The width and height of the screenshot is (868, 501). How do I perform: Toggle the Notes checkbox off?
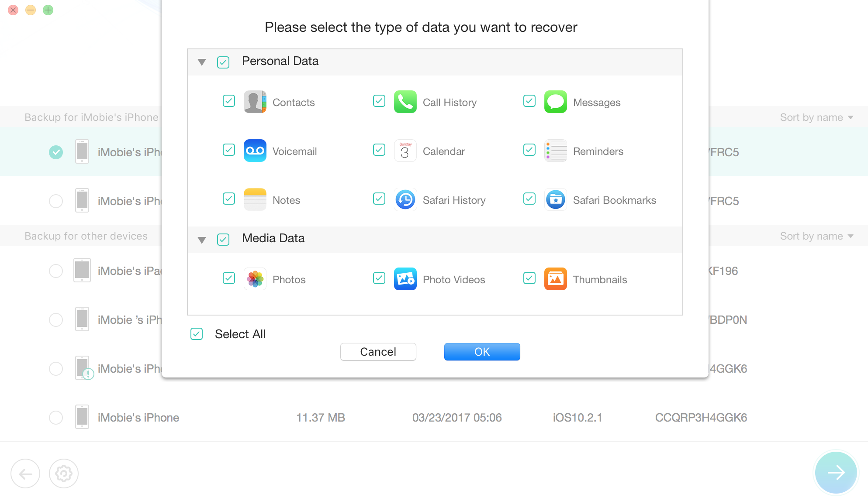[x=228, y=199]
